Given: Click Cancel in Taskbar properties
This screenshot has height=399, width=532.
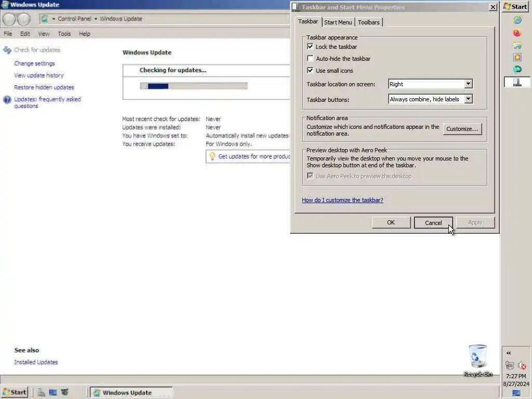Looking at the screenshot, I should pos(433,222).
